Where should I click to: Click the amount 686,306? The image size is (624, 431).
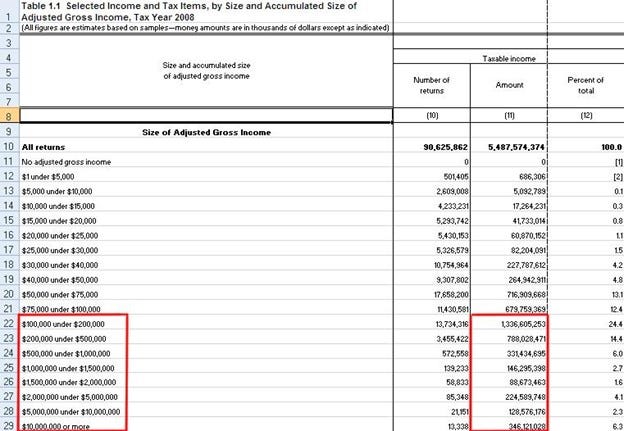[532, 177]
